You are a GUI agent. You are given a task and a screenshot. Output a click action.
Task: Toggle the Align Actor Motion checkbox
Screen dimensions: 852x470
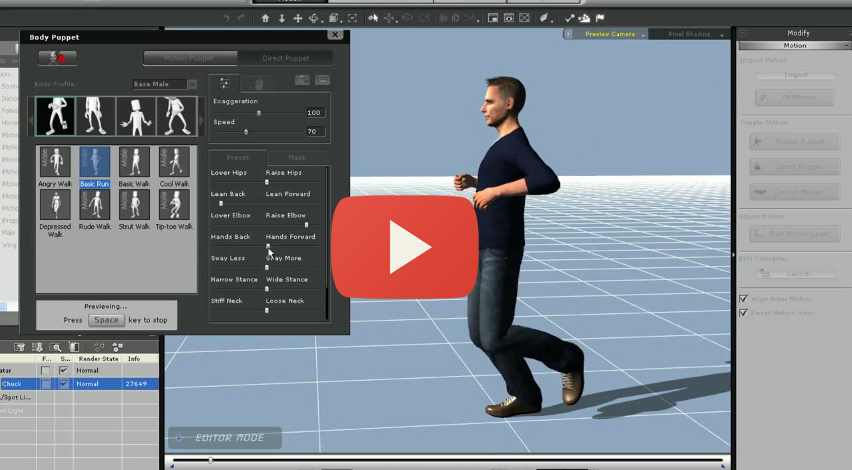coord(743,299)
